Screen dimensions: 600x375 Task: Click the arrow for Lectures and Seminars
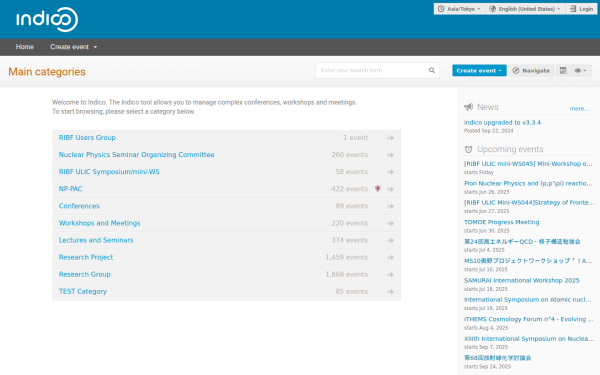coord(390,240)
